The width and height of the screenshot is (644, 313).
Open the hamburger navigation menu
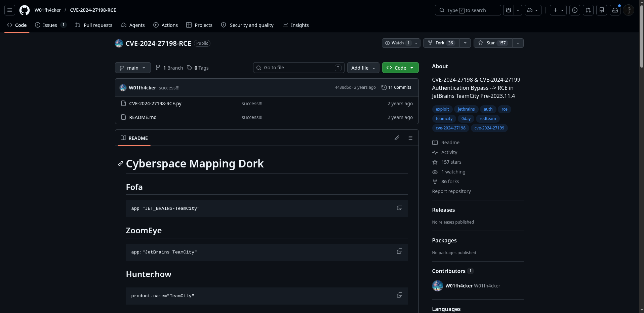click(x=10, y=10)
